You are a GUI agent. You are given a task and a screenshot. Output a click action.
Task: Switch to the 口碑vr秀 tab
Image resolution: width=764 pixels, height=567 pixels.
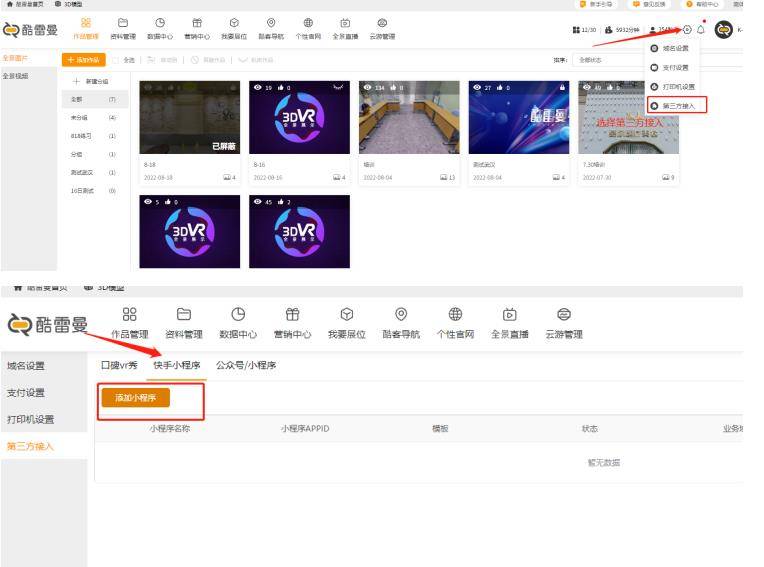[119, 365]
